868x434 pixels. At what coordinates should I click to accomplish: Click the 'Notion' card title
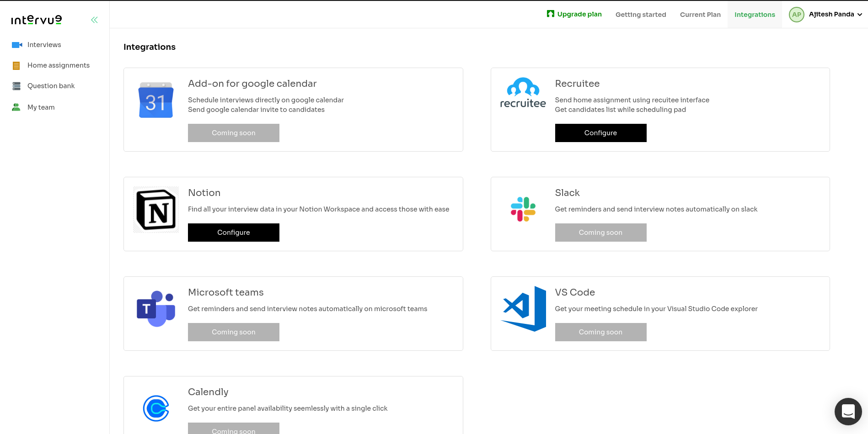click(204, 193)
